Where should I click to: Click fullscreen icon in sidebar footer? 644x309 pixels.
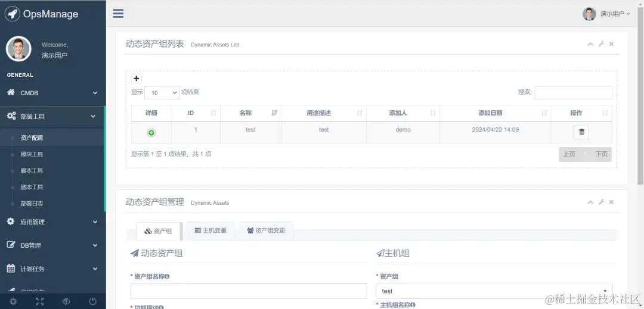[40, 302]
